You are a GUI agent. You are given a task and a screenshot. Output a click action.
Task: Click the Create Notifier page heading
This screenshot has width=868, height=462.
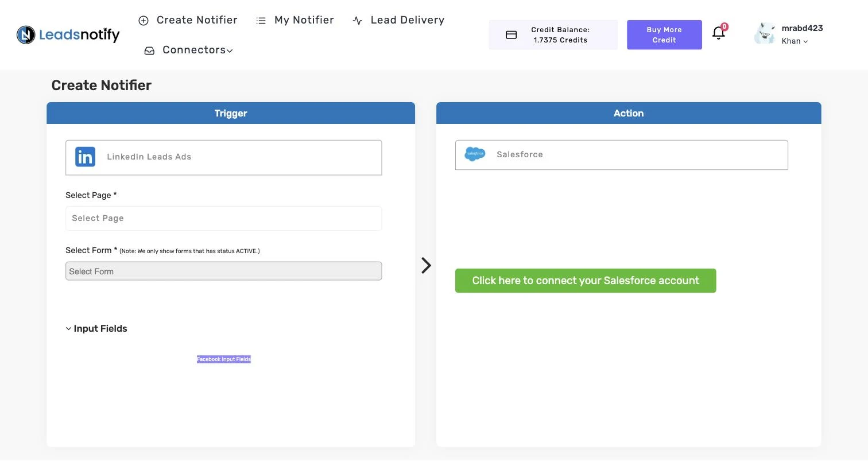click(x=102, y=86)
